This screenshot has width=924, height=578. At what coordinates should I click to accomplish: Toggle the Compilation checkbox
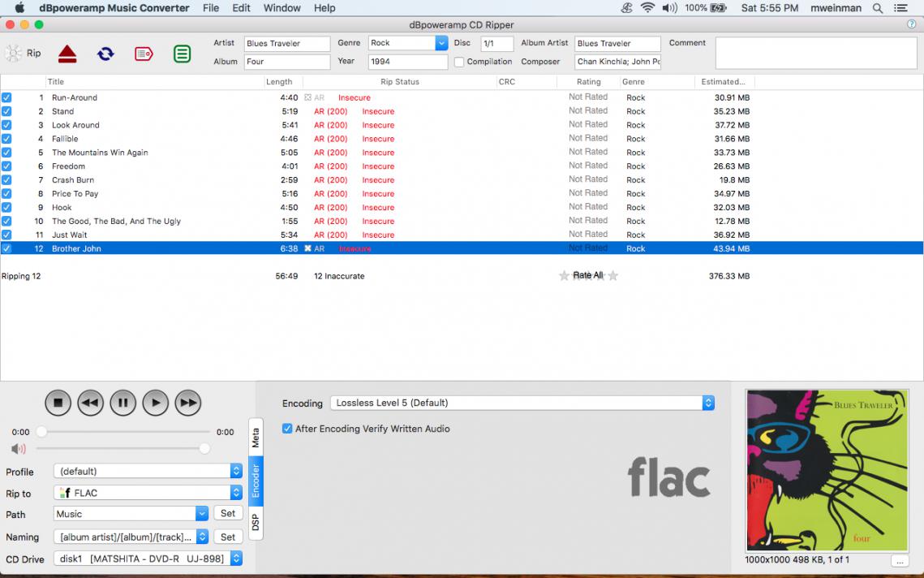tap(459, 62)
